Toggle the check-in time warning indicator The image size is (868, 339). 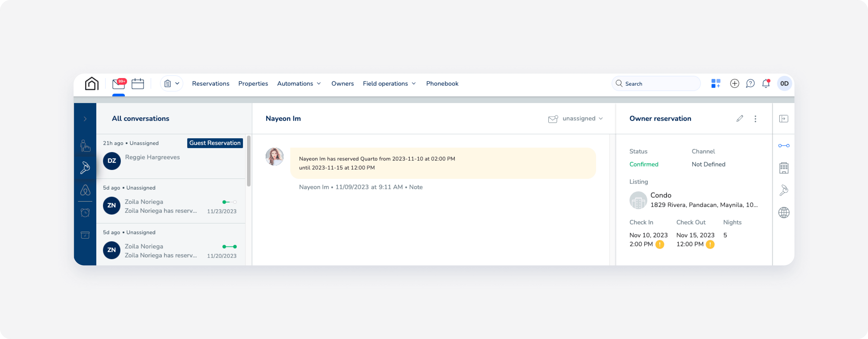point(659,244)
